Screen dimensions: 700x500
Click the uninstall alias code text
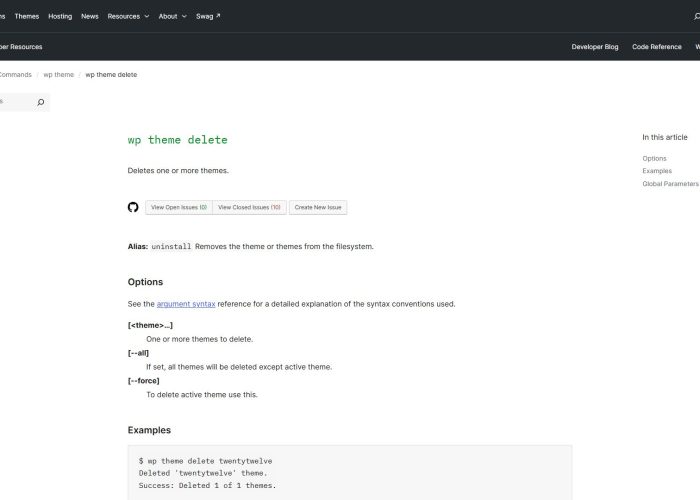pos(171,246)
